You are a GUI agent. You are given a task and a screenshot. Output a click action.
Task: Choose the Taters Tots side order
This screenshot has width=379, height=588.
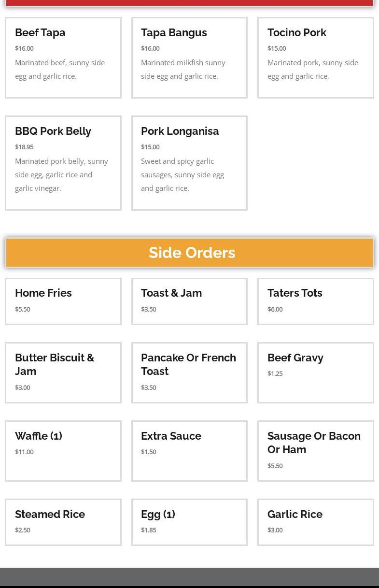(295, 293)
